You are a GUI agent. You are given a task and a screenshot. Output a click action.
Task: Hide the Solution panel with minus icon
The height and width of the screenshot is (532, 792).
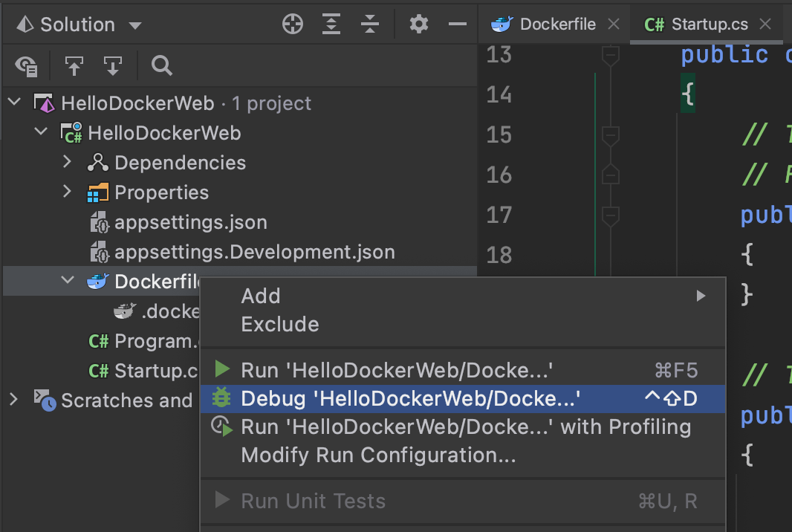pos(457,25)
